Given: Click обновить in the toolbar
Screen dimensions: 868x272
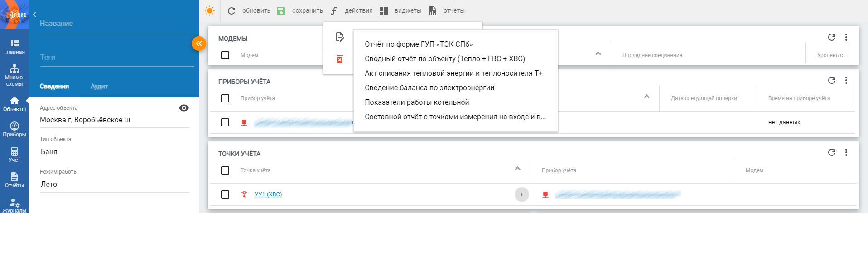Looking at the screenshot, I should [256, 10].
